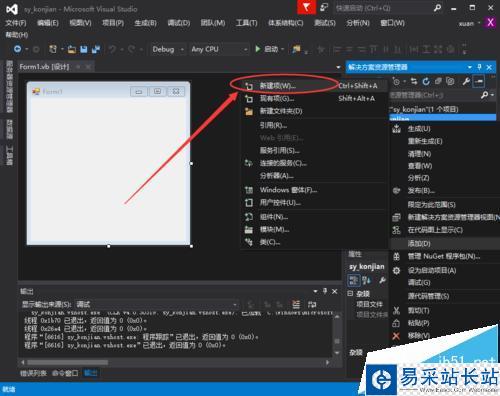Select Alphabetical sort in Properties panel
The width and height of the screenshot is (500, 396).
[366, 280]
